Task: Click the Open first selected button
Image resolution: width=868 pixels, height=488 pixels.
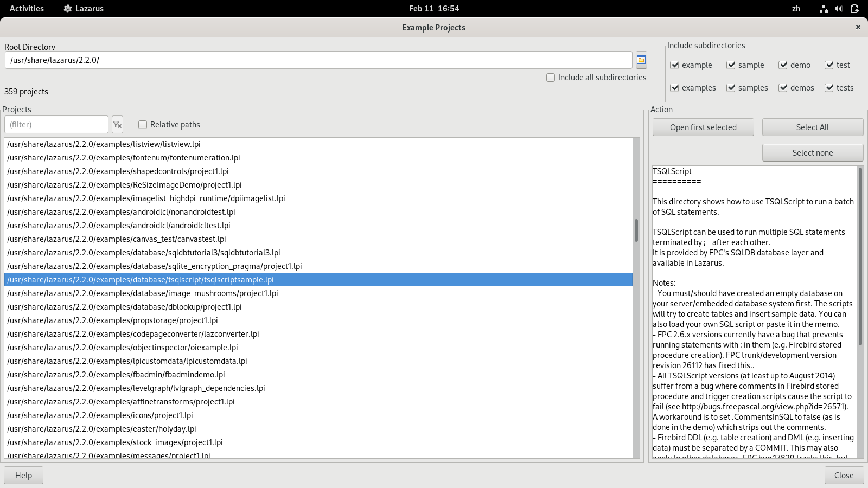Action: click(x=703, y=127)
